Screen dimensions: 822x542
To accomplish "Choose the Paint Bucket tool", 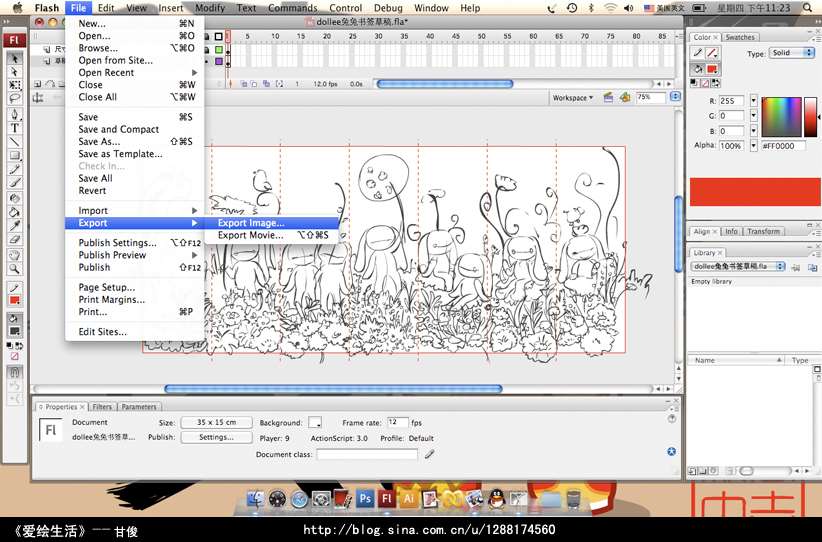I will (15, 212).
